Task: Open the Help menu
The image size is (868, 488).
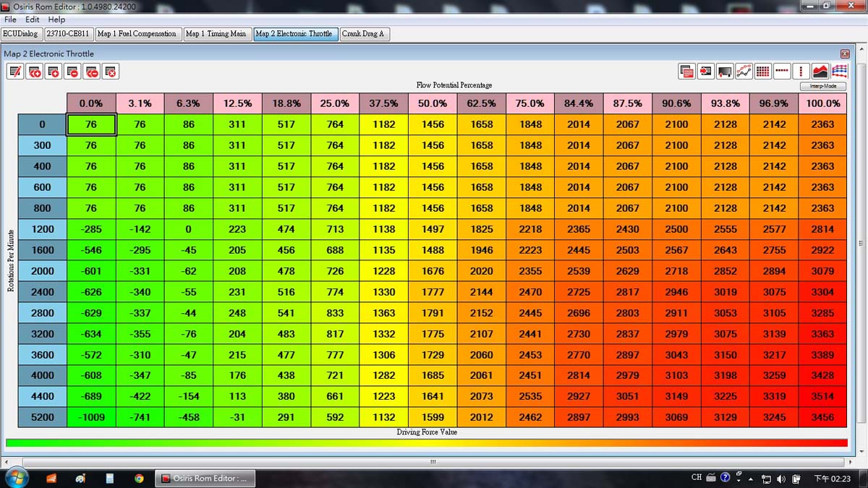Action: 56,20
